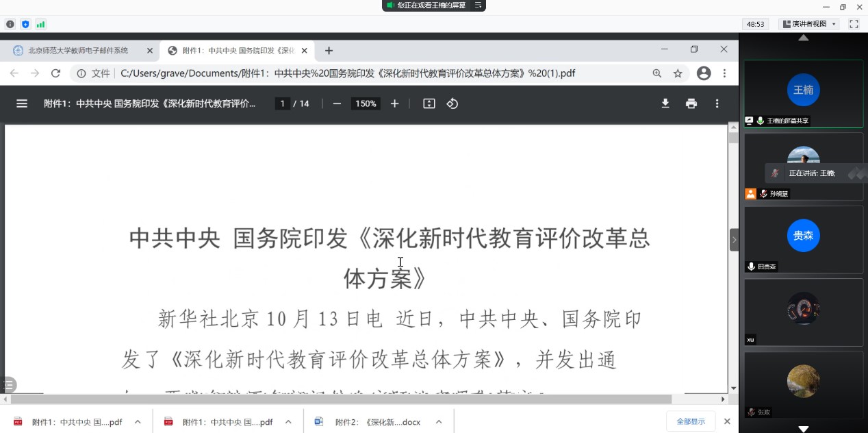Expand 附件2:《深化新....docx download options
Screen dimensions: 868x433
pos(438,421)
